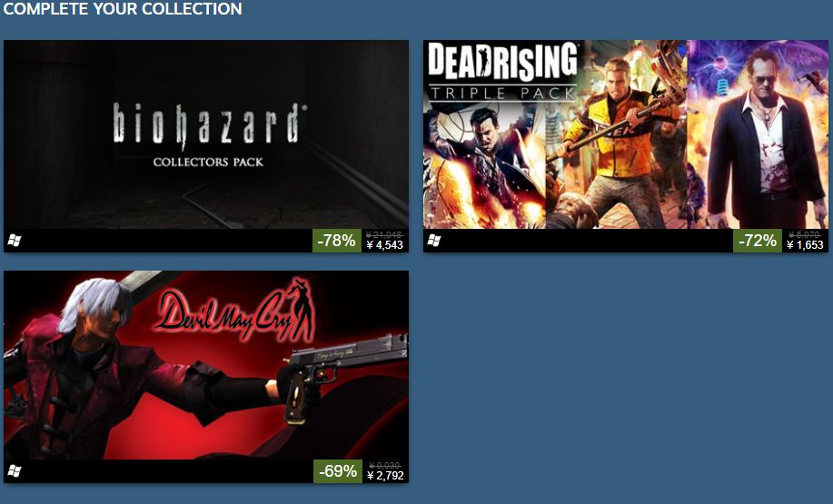Select the ¥ 1,653 sale price

[805, 245]
